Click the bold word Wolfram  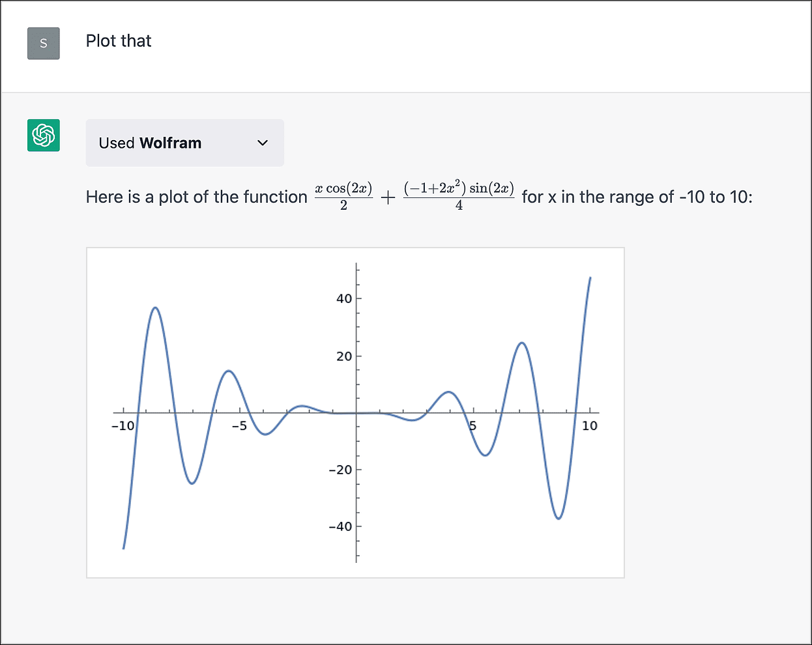pos(171,143)
